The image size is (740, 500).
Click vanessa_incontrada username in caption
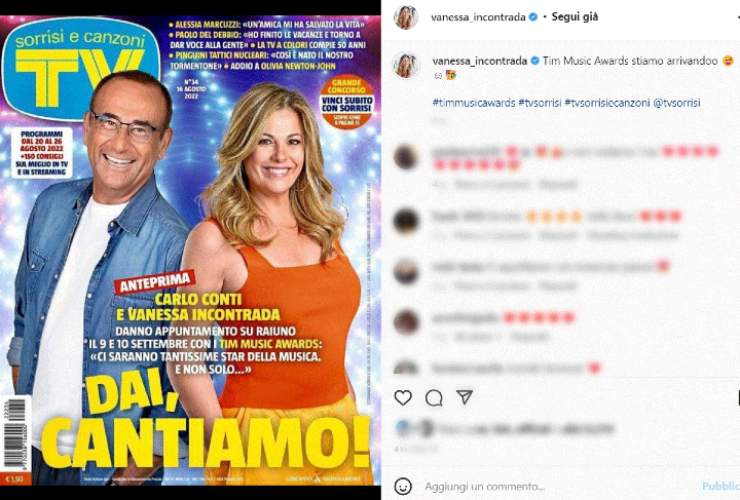click(479, 61)
